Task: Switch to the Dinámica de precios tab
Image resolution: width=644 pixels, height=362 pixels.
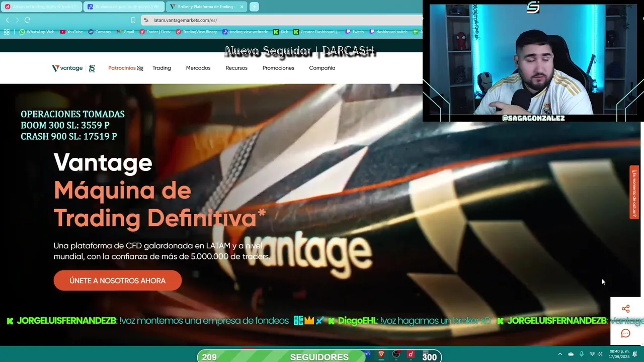Action: click(x=124, y=7)
